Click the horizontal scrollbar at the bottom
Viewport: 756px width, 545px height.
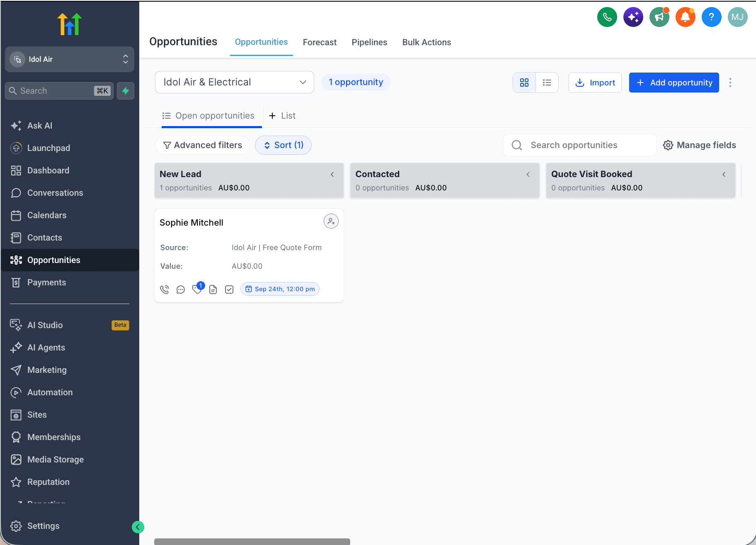click(x=252, y=542)
